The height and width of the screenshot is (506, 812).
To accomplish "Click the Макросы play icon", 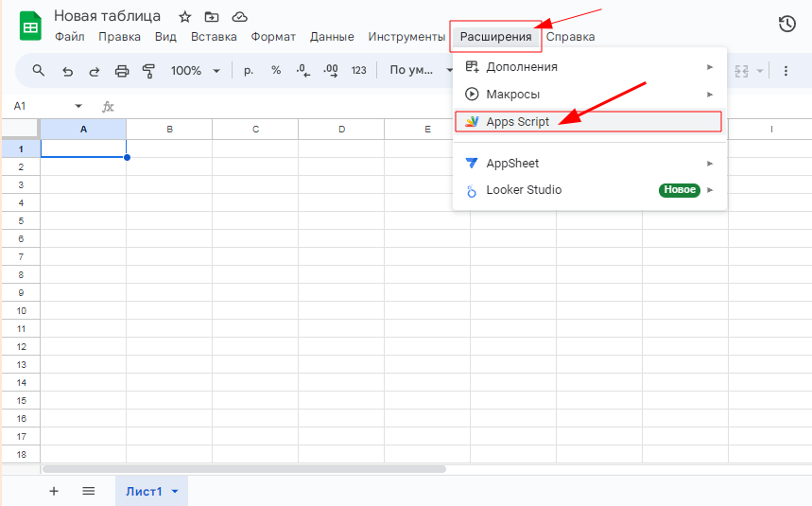I will point(472,95).
